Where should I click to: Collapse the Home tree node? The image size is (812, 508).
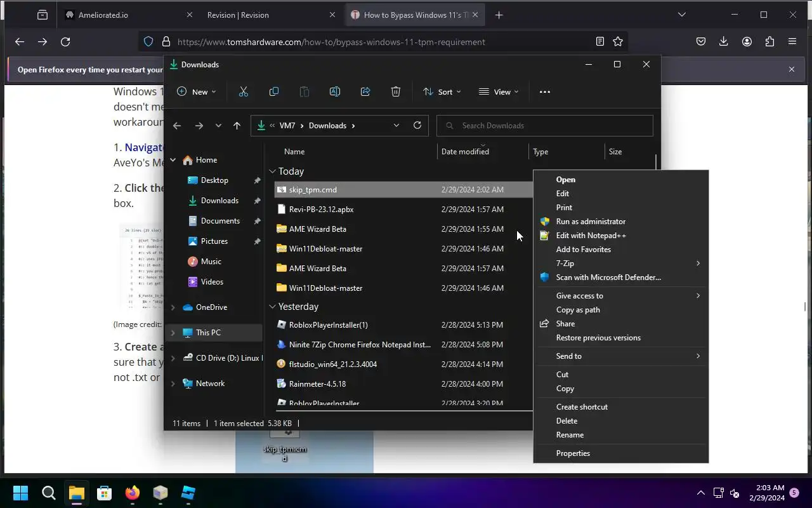173,160
